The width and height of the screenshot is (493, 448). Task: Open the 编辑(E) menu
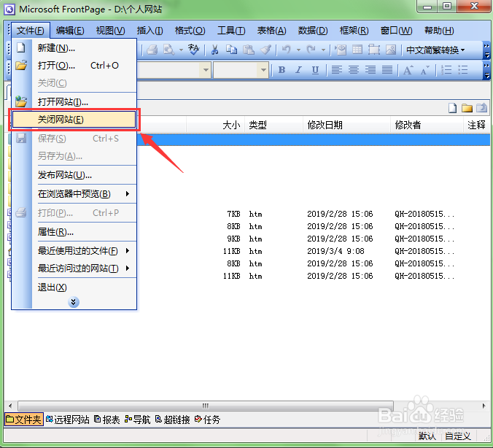point(70,31)
